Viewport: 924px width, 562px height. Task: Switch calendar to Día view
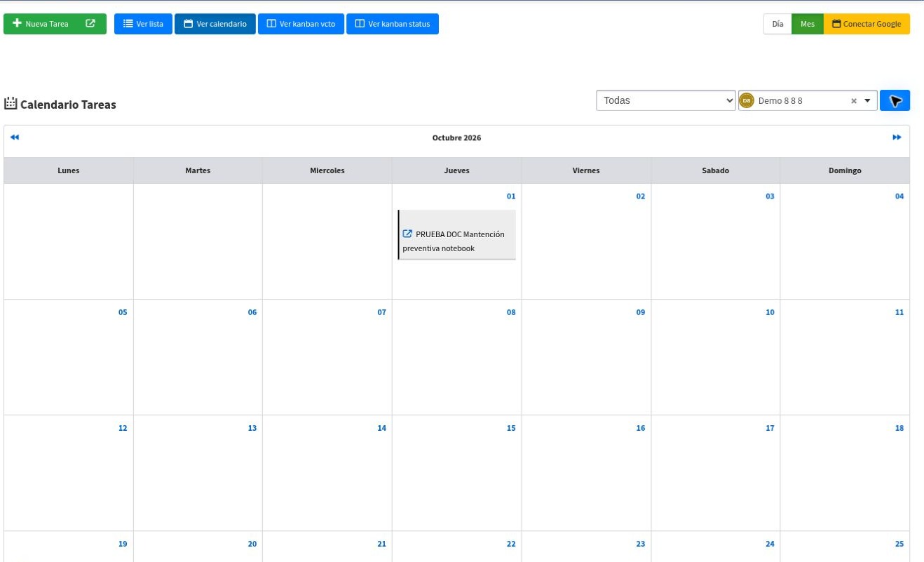(x=777, y=24)
